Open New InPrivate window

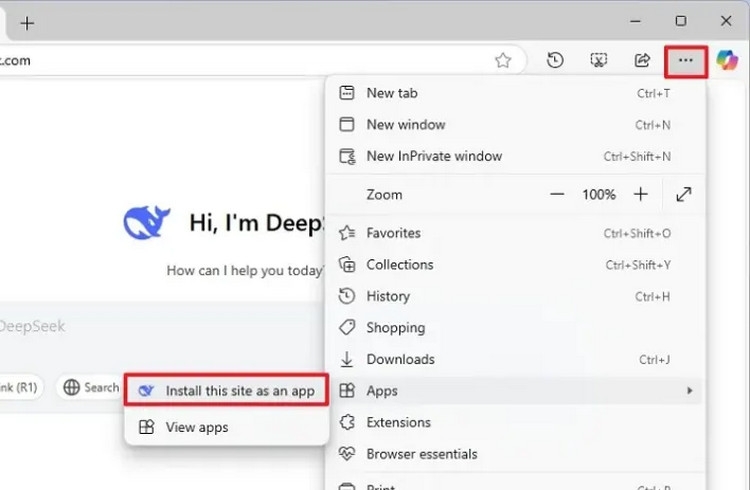coord(515,156)
